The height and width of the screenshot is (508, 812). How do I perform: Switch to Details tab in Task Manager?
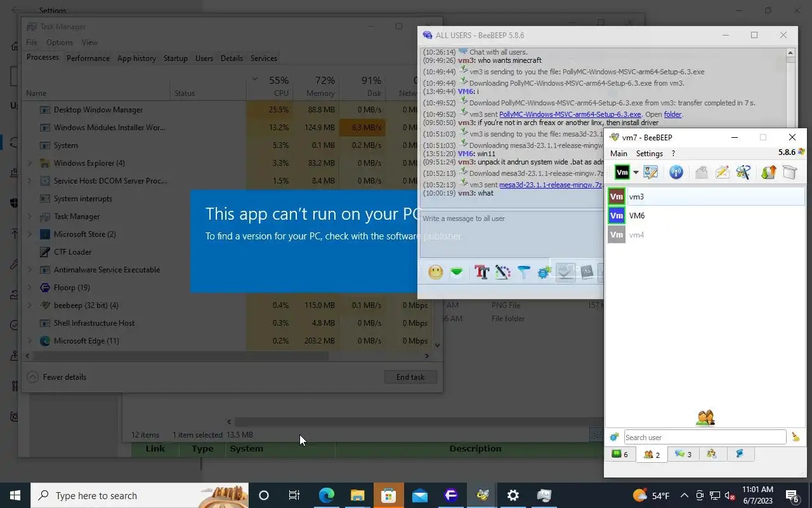pyautogui.click(x=232, y=58)
